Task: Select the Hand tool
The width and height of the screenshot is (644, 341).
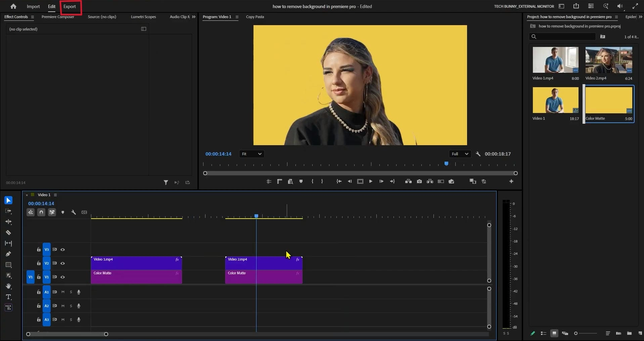Action: (x=8, y=286)
